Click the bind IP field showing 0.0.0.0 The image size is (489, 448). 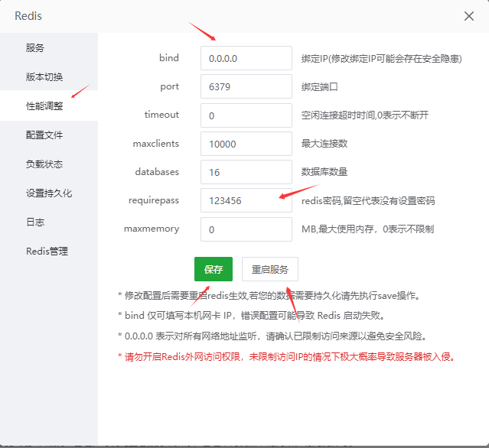pyautogui.click(x=246, y=58)
